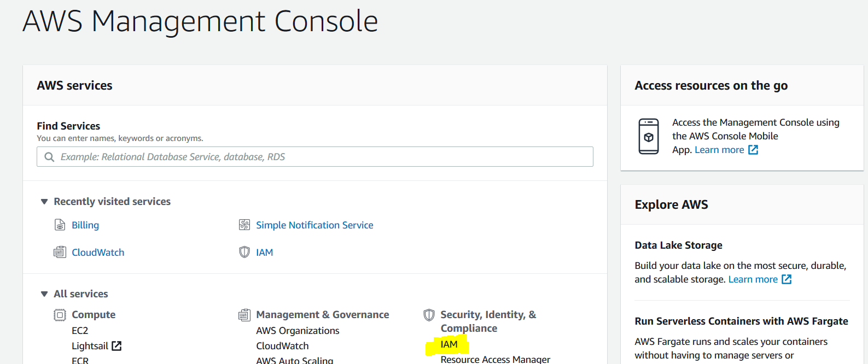Click the AWS services panel heading
This screenshot has width=868, height=364.
click(74, 85)
